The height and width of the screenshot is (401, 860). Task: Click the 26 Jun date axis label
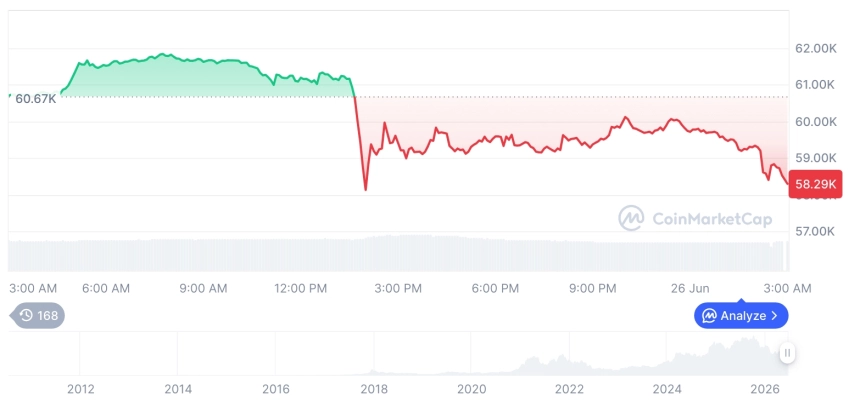click(x=690, y=289)
